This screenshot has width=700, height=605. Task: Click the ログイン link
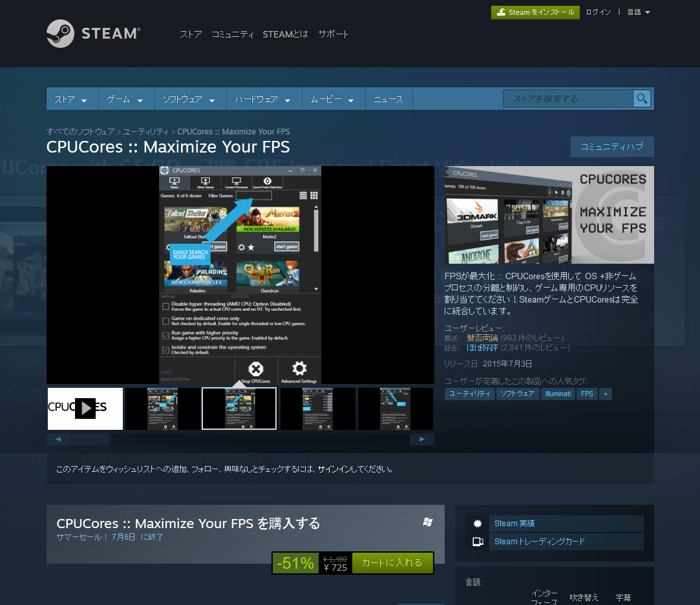pyautogui.click(x=599, y=12)
